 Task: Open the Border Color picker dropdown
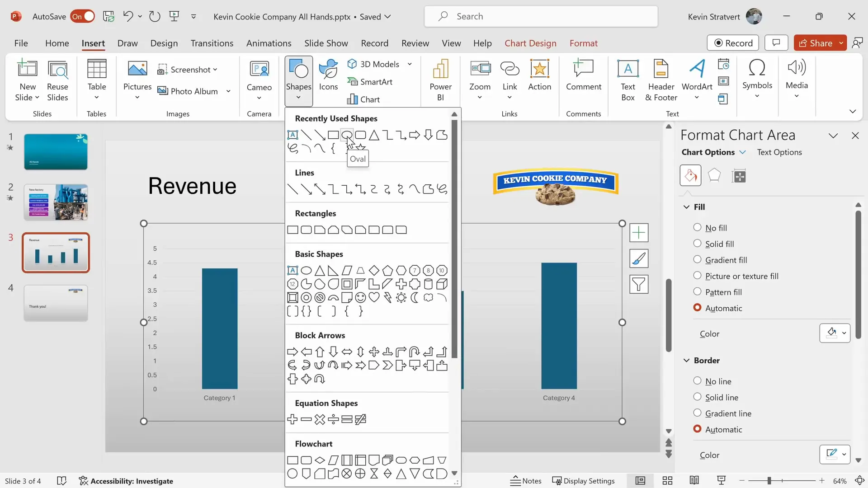pyautogui.click(x=835, y=454)
